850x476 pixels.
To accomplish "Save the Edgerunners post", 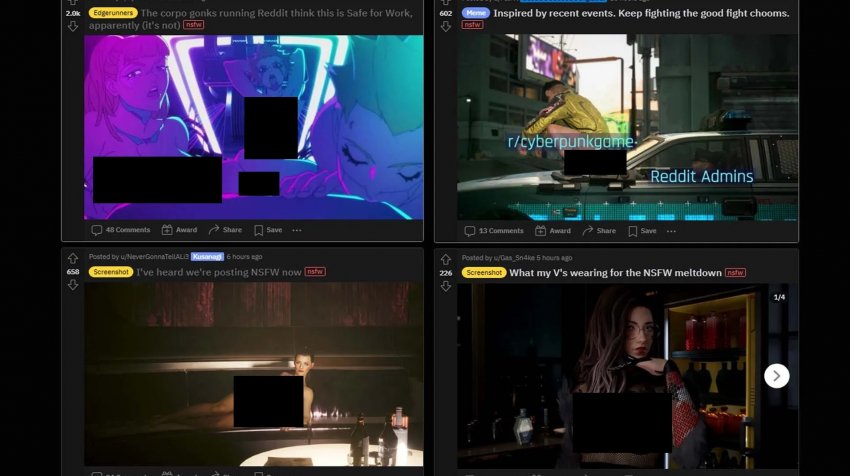I will 267,230.
